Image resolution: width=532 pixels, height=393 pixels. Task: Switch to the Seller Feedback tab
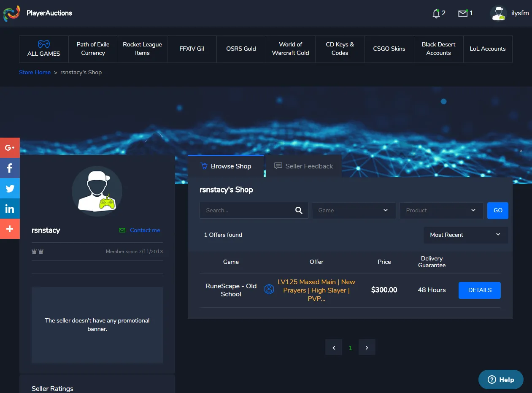coord(304,166)
